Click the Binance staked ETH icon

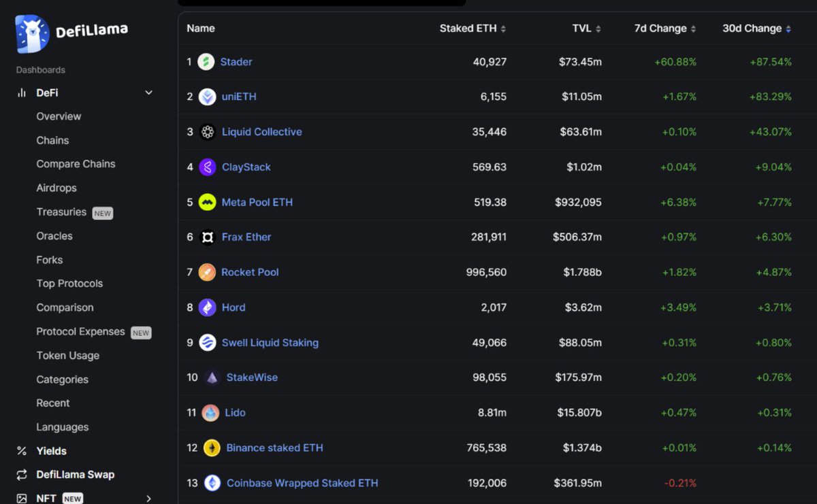(212, 448)
